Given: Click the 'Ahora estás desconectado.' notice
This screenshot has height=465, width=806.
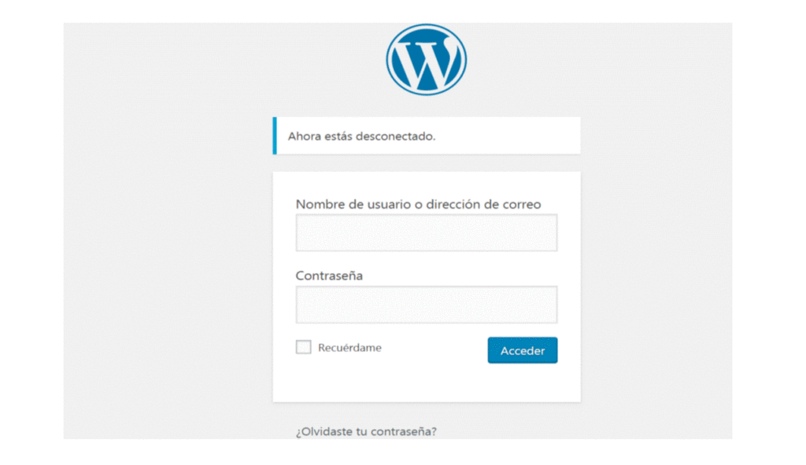Looking at the screenshot, I should pos(427,136).
